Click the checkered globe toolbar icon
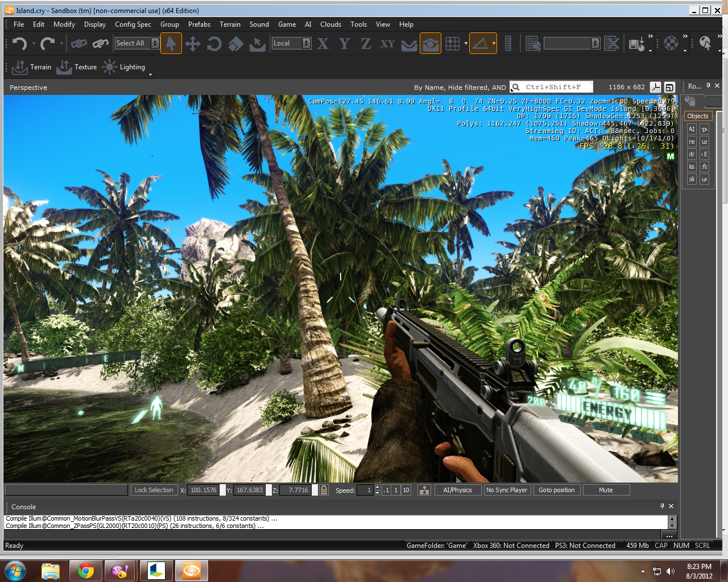 [671, 43]
